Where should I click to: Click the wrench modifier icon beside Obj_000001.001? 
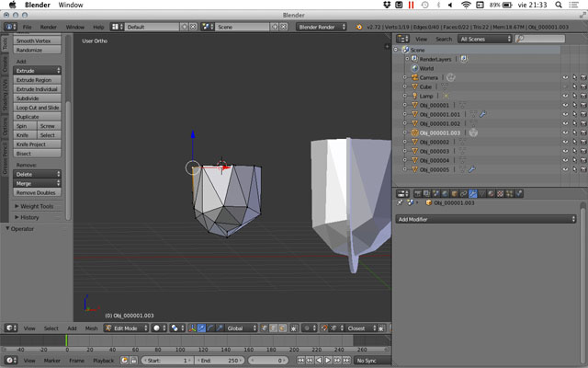(x=483, y=114)
